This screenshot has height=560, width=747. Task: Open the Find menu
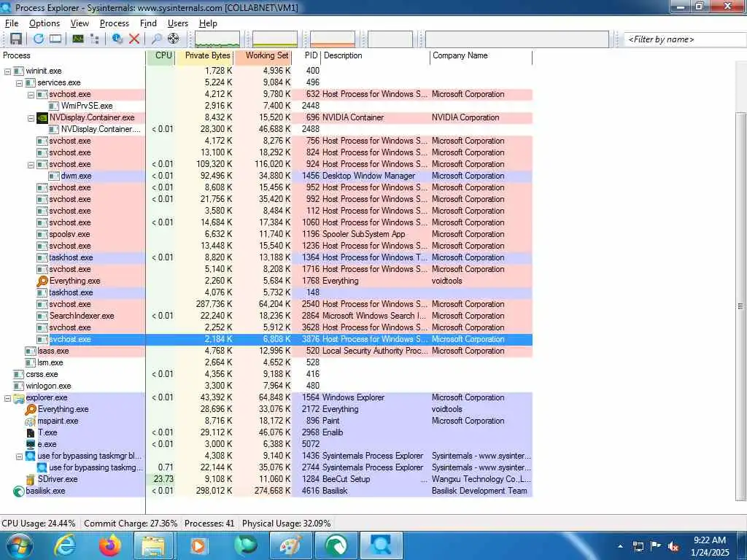point(148,23)
